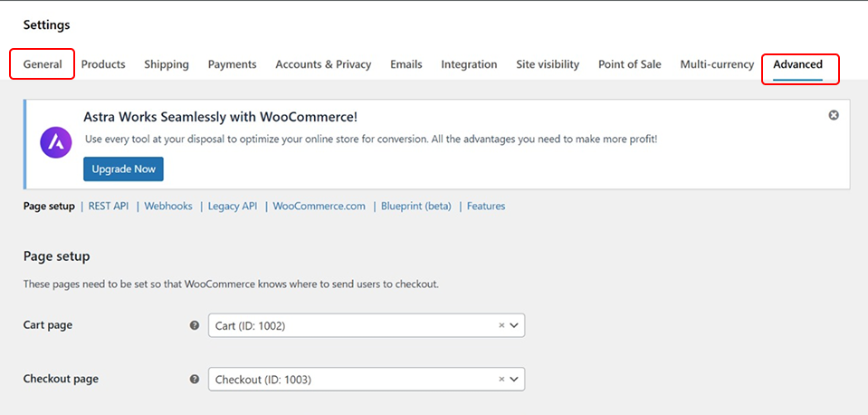Dismiss the Astra promotional banner
This screenshot has height=415, width=868.
[x=834, y=115]
